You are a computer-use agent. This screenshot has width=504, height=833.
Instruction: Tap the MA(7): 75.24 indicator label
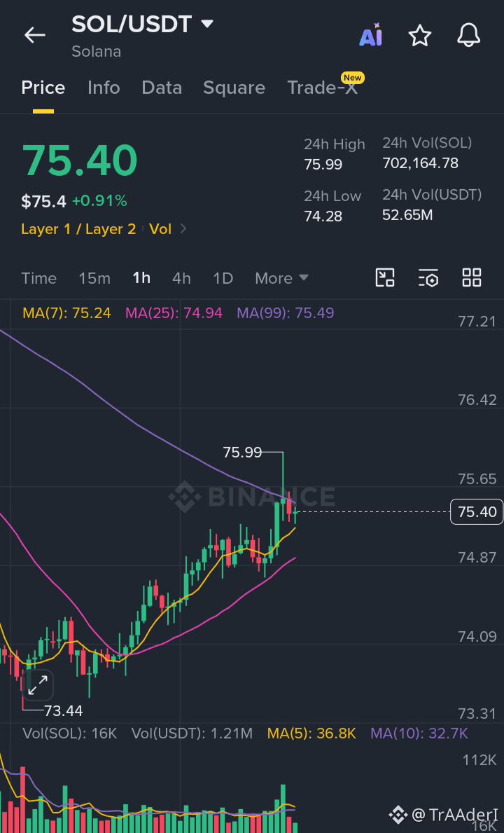66,312
